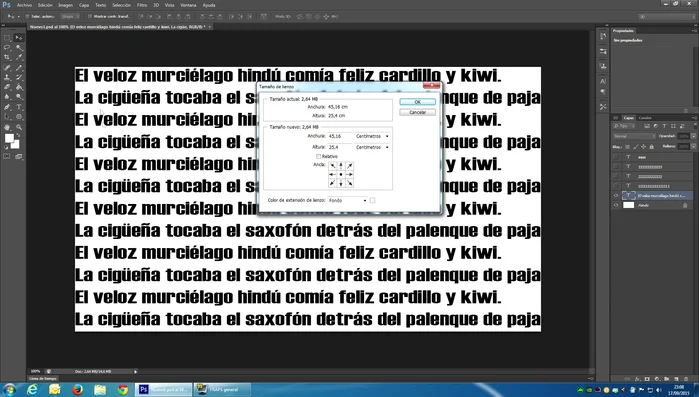The width and height of the screenshot is (699, 397).
Task: Show the second text layer
Action: (616, 167)
